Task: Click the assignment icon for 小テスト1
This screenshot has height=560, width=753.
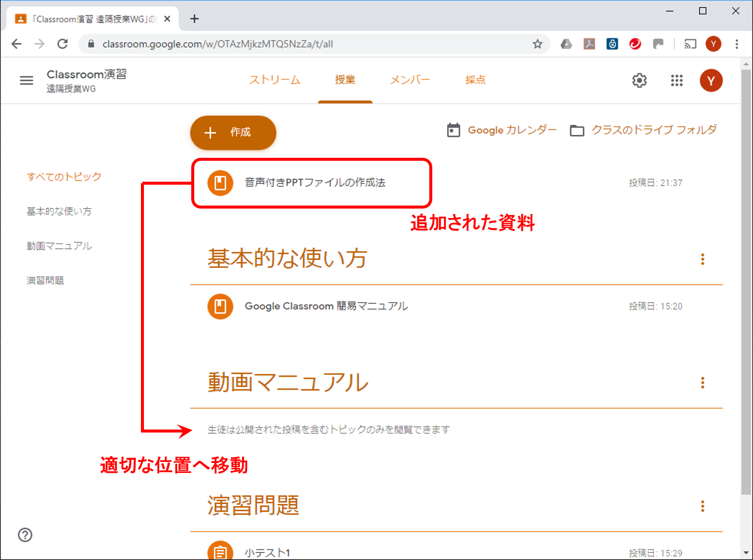Action: tap(220, 551)
